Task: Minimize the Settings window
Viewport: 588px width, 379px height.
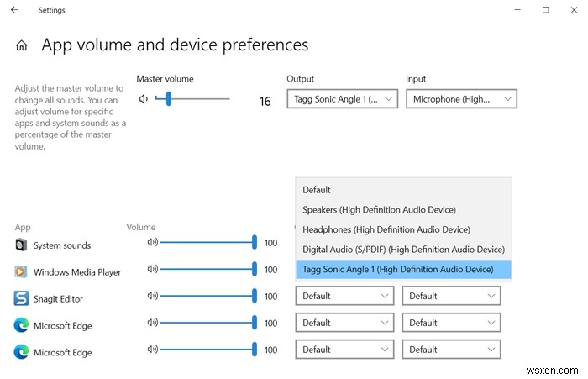Action: pyautogui.click(x=517, y=10)
